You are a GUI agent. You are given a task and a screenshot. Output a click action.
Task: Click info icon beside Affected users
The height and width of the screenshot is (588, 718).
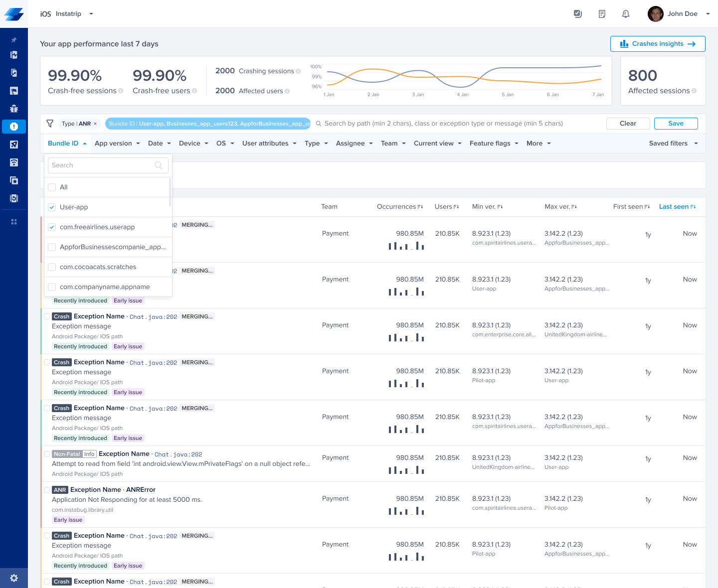[287, 91]
